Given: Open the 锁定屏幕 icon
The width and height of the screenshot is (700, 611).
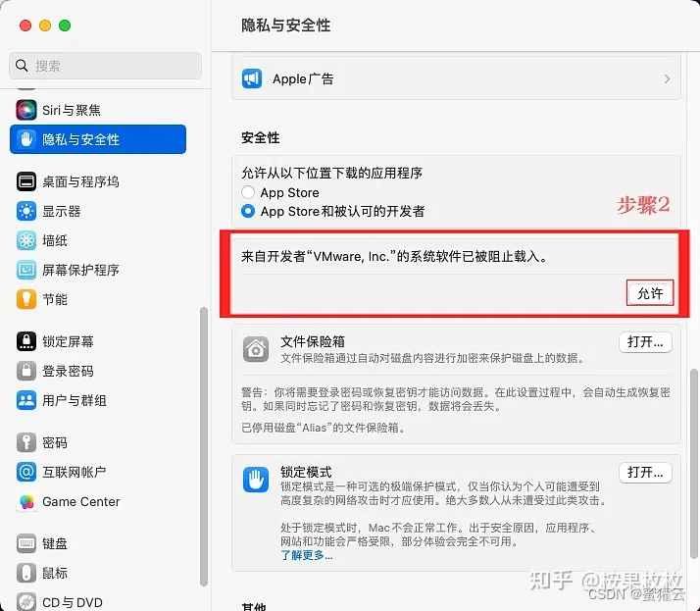Looking at the screenshot, I should point(25,341).
